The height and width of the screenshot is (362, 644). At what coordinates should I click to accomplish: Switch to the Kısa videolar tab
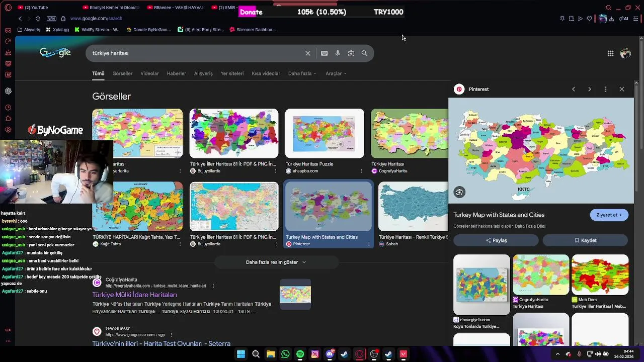click(266, 73)
